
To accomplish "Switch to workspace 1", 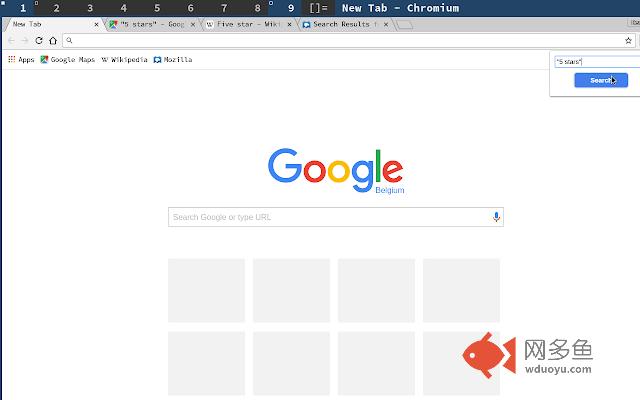I will tap(23, 8).
